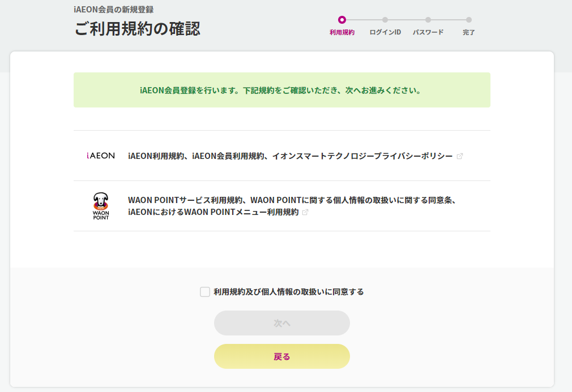Click the ご利用規約の確認 heading
Screen dimensions: 572x392
[137, 29]
